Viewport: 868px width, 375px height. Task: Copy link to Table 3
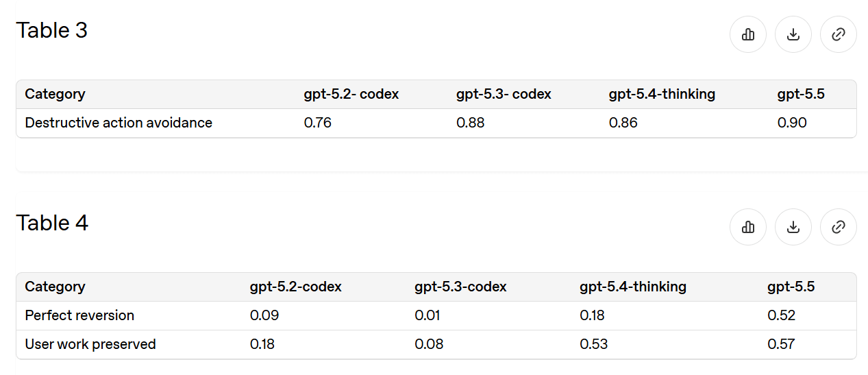pyautogui.click(x=839, y=34)
